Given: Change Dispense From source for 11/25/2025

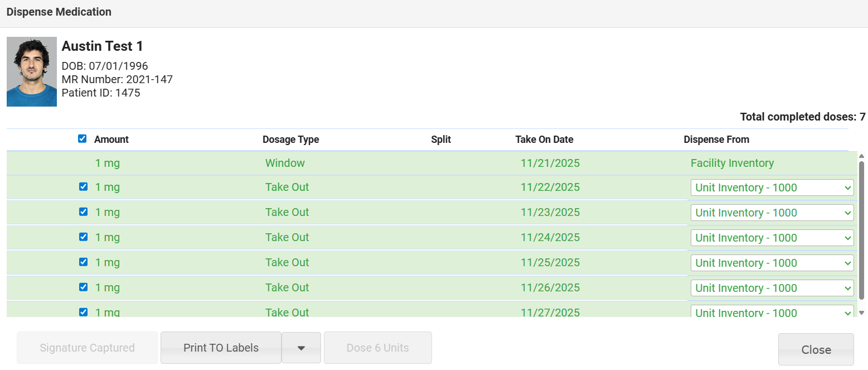Looking at the screenshot, I should (x=772, y=263).
